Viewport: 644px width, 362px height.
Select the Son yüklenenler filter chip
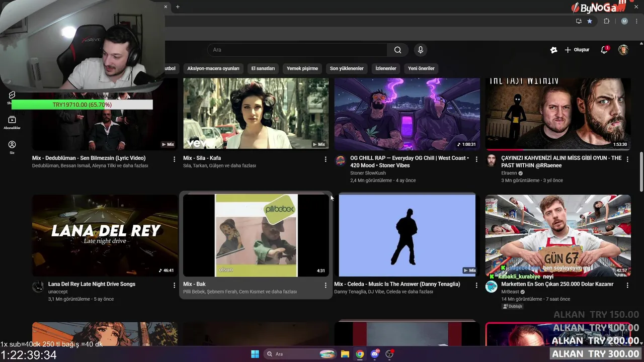point(347,68)
